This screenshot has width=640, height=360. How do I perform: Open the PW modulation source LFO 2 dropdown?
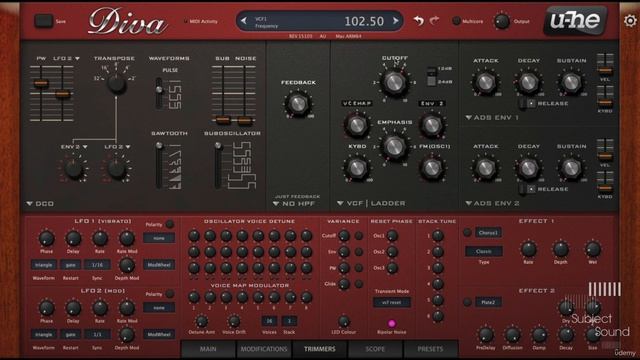click(66, 58)
